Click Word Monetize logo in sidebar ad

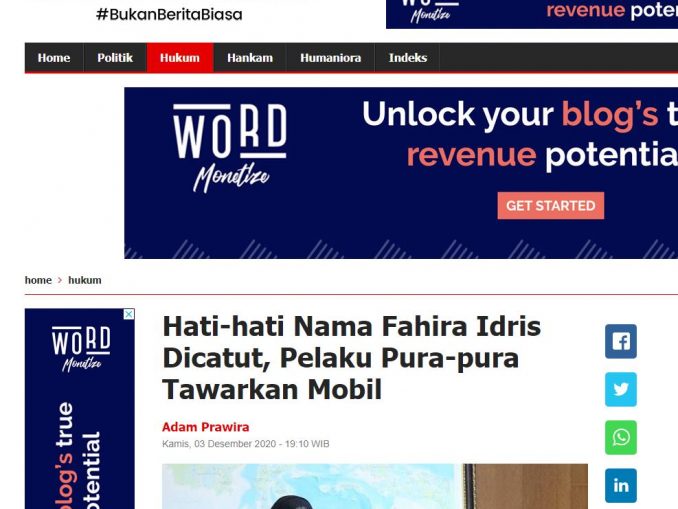tap(81, 349)
